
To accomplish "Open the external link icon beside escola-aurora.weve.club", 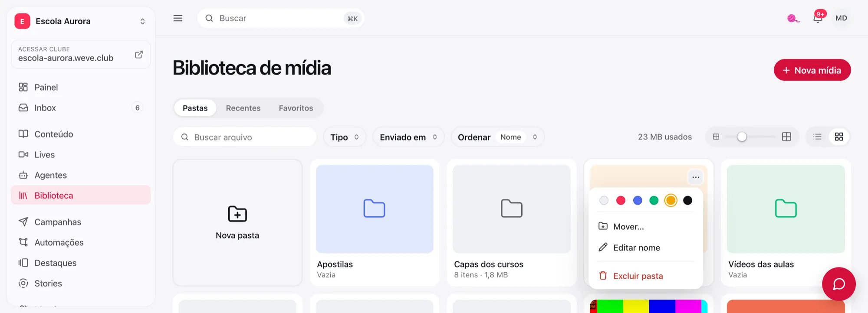I will (139, 55).
